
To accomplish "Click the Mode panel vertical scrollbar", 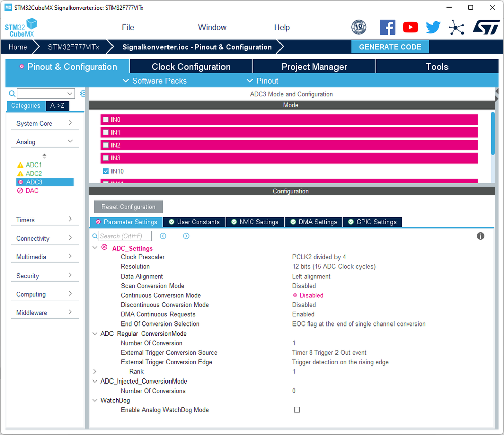I will (x=493, y=134).
